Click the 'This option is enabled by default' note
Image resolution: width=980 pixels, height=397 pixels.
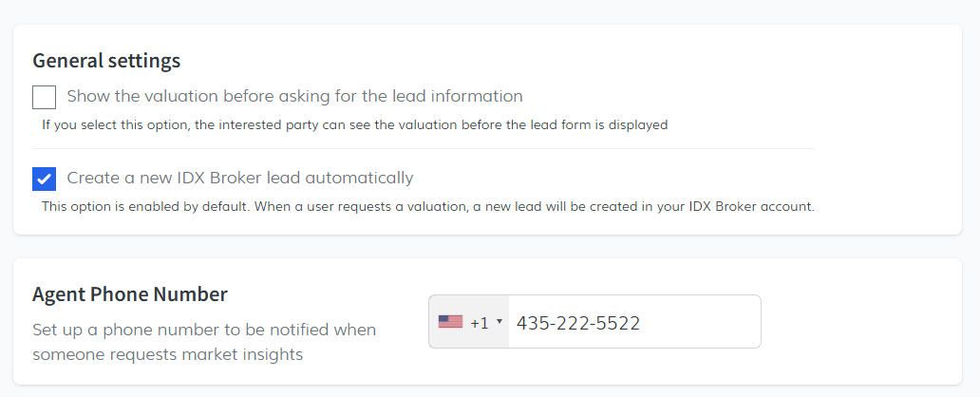click(x=428, y=206)
